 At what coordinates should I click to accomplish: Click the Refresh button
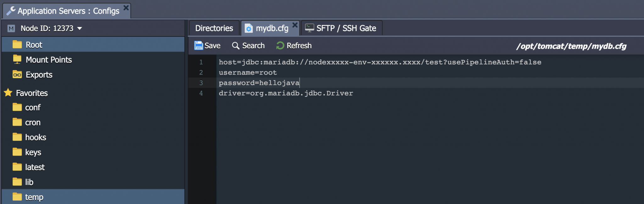click(x=293, y=45)
